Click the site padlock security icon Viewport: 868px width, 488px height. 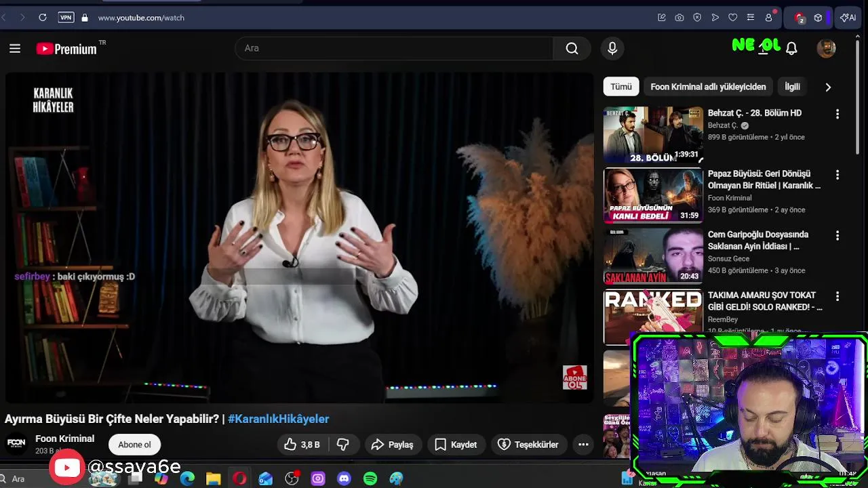coord(85,18)
